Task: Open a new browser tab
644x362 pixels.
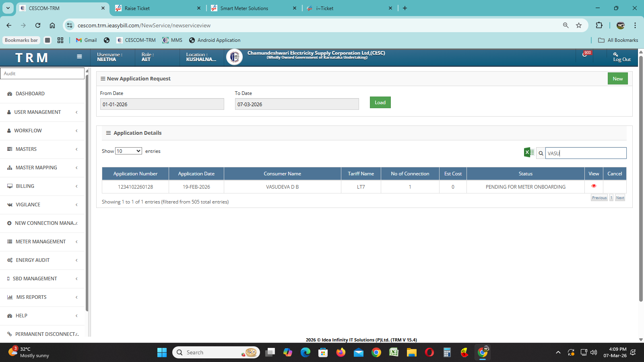Action: (x=405, y=8)
